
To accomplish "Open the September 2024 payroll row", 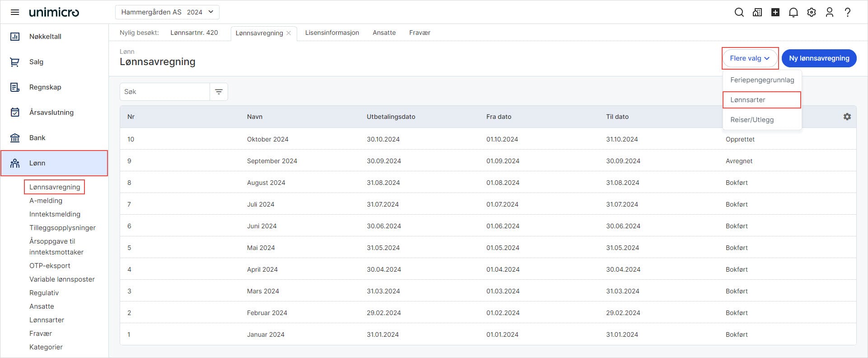I will (x=272, y=161).
